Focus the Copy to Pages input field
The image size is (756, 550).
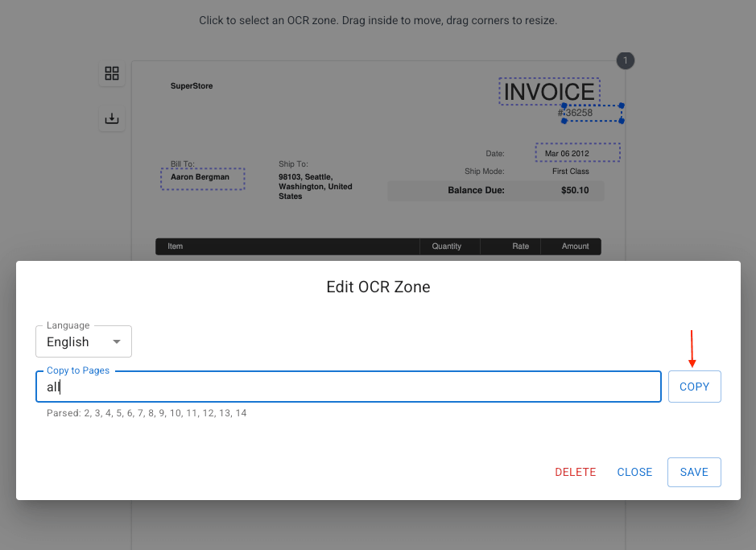(x=348, y=387)
